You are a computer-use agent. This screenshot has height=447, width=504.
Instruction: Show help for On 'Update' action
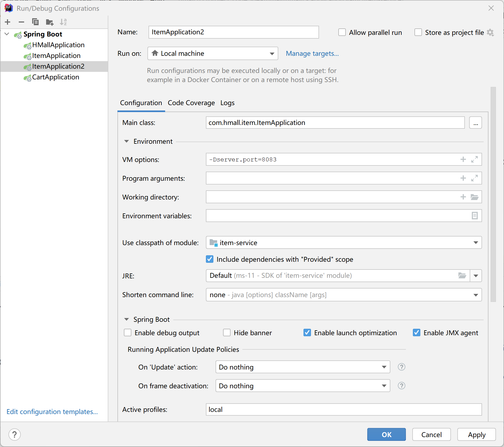[401, 367]
